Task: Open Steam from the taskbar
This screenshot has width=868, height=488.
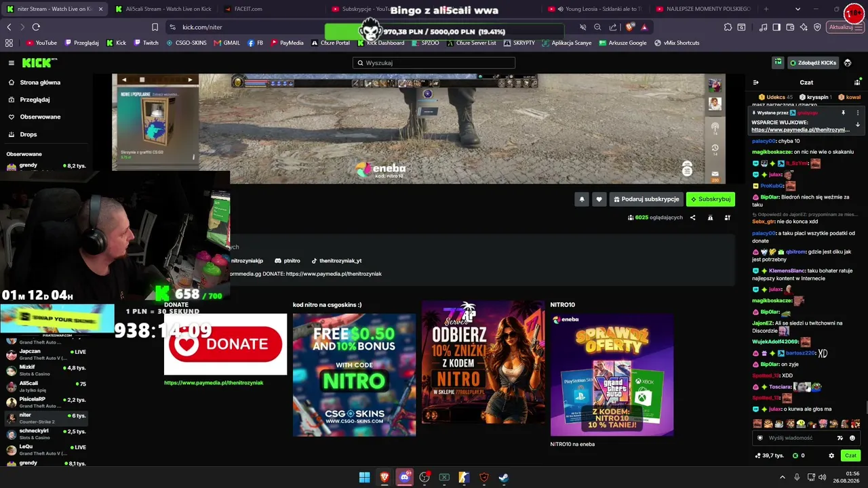Action: pos(504,477)
